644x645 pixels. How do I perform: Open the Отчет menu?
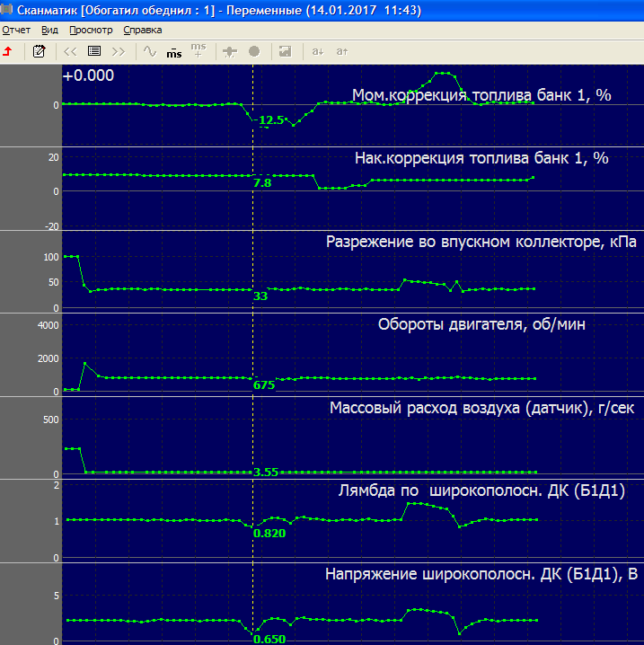[16, 30]
